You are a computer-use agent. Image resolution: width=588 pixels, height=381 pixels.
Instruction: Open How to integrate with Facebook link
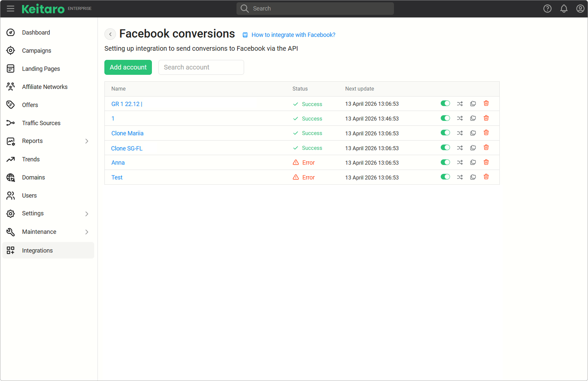293,35
